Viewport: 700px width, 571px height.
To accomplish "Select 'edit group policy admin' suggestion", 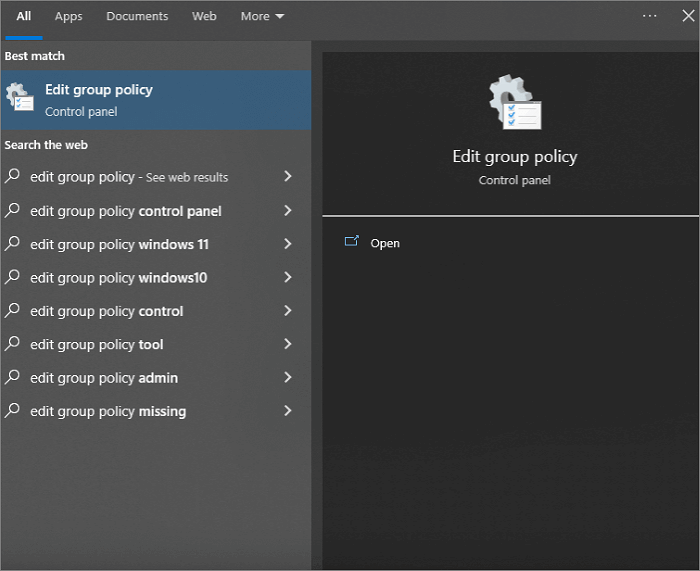I will 156,378.
